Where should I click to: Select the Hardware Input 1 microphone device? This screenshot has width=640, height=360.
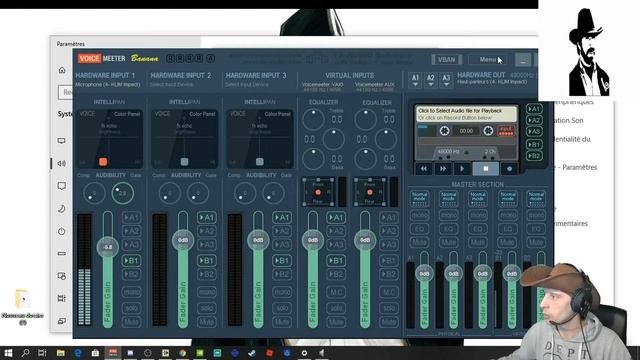tap(108, 84)
